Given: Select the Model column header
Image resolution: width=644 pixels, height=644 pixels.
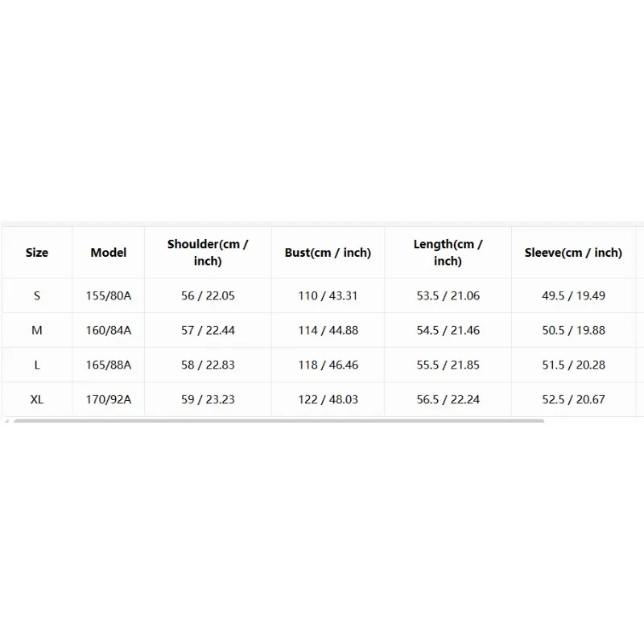Looking at the screenshot, I should pos(109,253).
